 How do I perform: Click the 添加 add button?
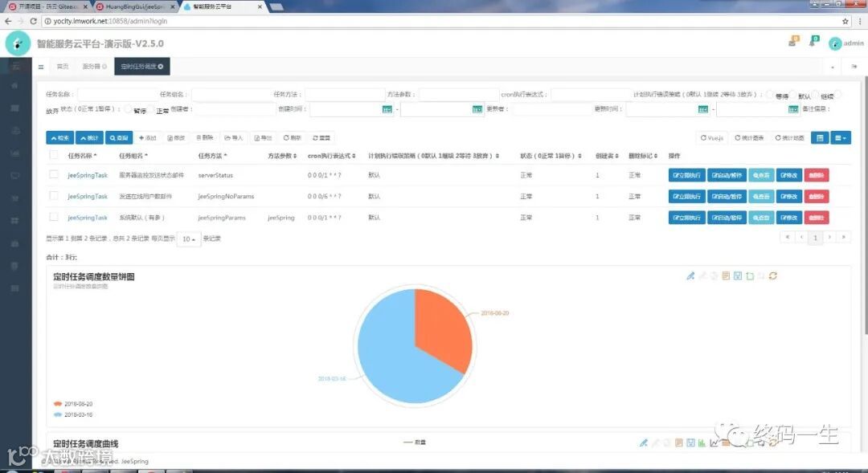(x=148, y=138)
